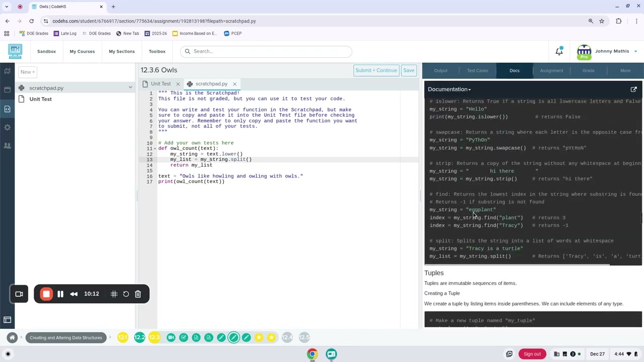This screenshot has height=362, width=644.
Task: Open the Toolbox menu
Action: coord(157,51)
